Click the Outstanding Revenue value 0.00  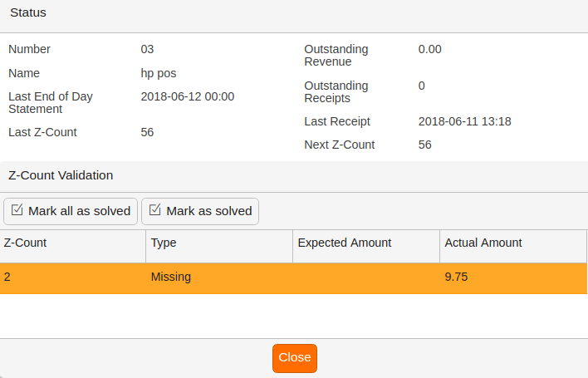[429, 49]
